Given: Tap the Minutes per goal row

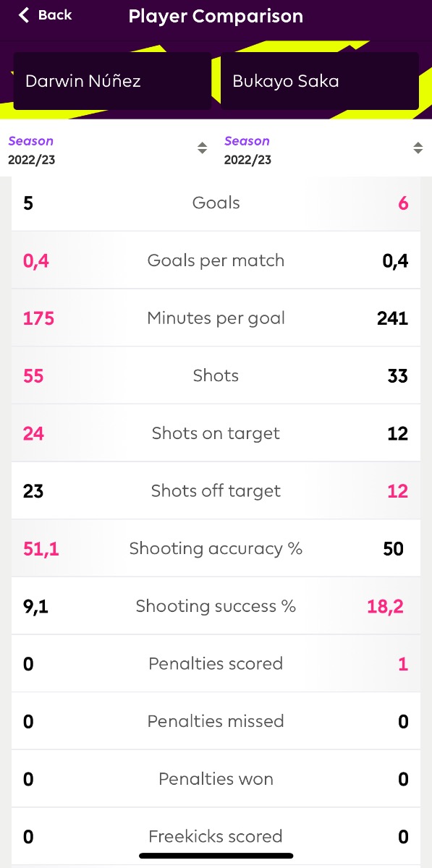Looking at the screenshot, I should (216, 318).
